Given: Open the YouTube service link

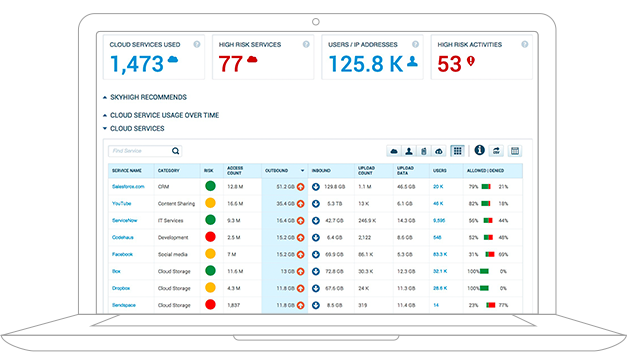Looking at the screenshot, I should coord(122,203).
